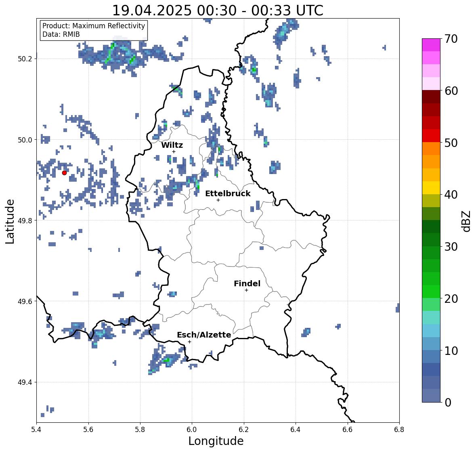Click the 'Product: Maximum Reflectivity' legend text

tap(94, 26)
